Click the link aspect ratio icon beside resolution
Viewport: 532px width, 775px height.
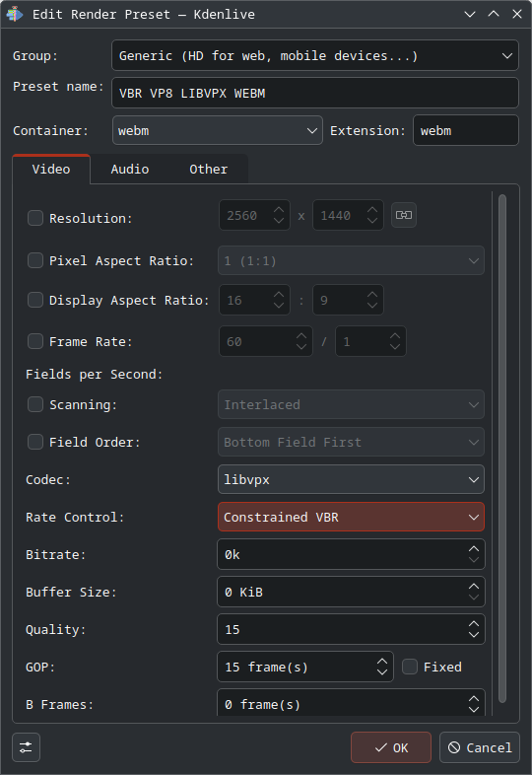404,215
